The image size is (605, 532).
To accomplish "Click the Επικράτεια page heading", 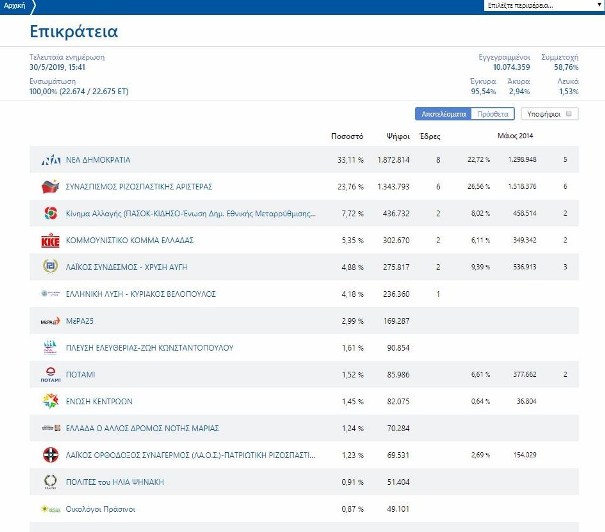I will tap(74, 31).
